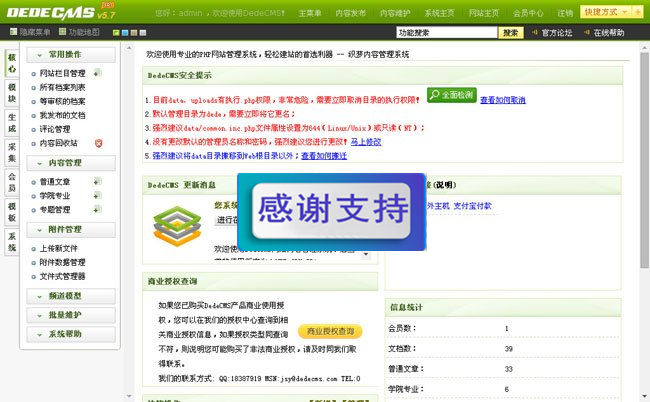This screenshot has width=650, height=402.
Task: Open 文件式管理器 in the sidebar
Action: (x=63, y=276)
